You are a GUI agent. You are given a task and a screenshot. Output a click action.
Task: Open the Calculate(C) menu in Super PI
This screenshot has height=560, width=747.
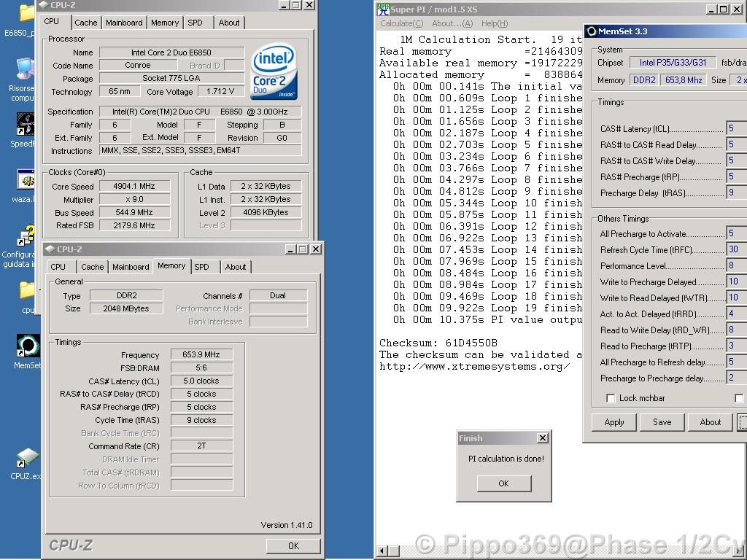coord(402,23)
